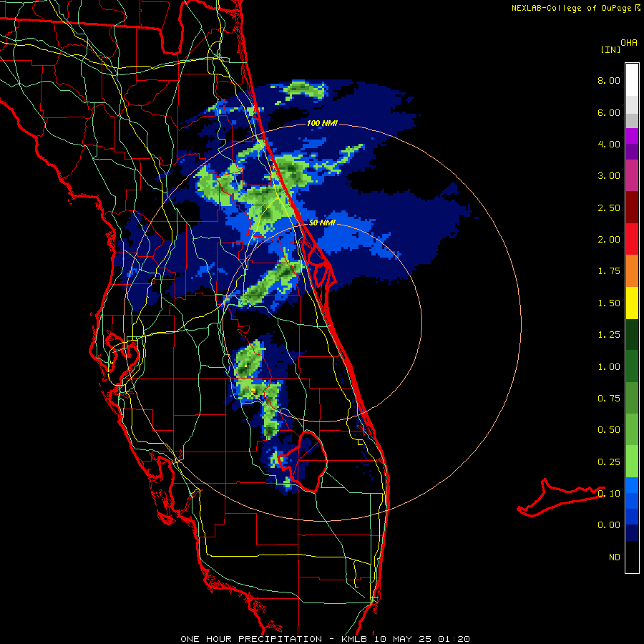Screen dimensions: 644x644
Task: Click the [IN] units label
Action: click(x=610, y=49)
